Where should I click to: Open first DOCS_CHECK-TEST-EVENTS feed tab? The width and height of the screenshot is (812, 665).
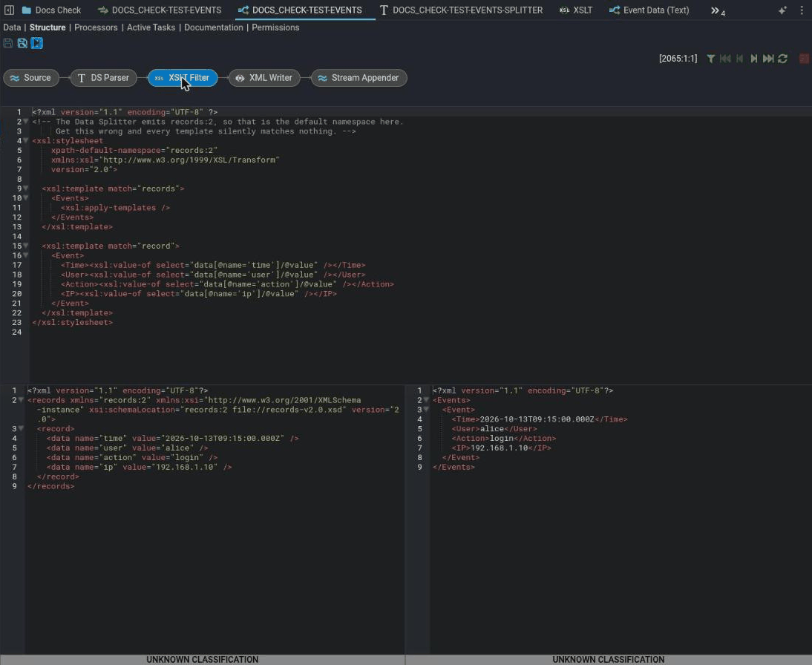coord(160,10)
